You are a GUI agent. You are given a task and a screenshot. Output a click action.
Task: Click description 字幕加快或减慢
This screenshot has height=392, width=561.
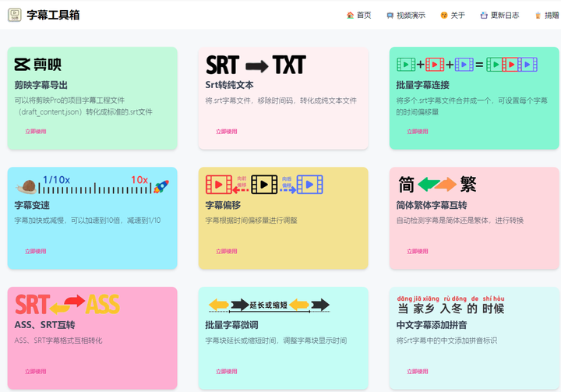87,221
